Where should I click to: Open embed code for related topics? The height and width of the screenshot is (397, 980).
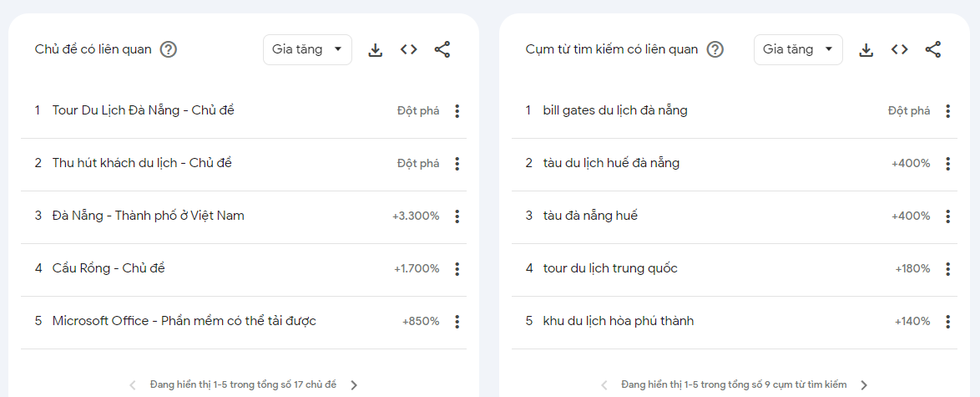[x=408, y=50]
